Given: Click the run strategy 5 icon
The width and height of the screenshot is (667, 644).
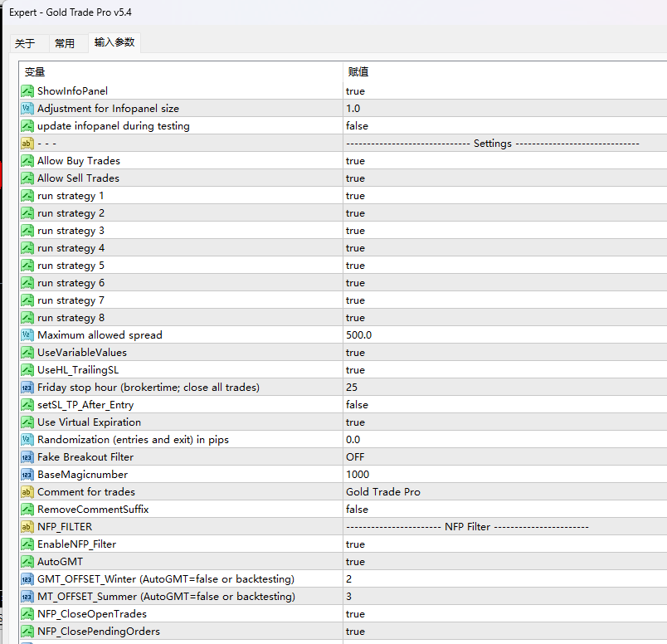Looking at the screenshot, I should (27, 266).
